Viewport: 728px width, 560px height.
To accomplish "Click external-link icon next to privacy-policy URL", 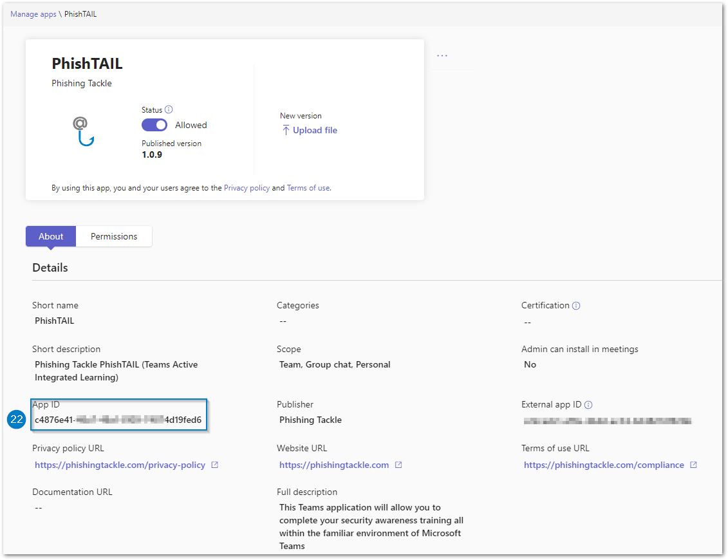I will (x=214, y=465).
